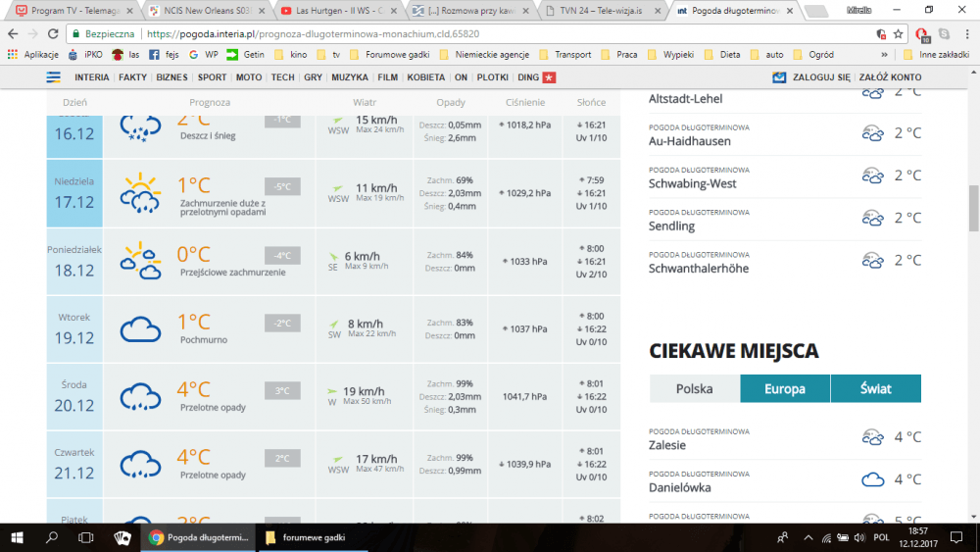Expand the hidden bookmarks overflow chevron
The height and width of the screenshot is (552, 980).
885,55
